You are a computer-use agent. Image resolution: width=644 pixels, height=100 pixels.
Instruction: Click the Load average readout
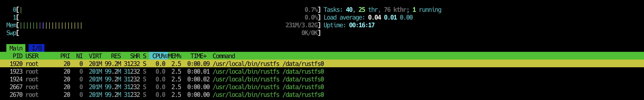368,17
